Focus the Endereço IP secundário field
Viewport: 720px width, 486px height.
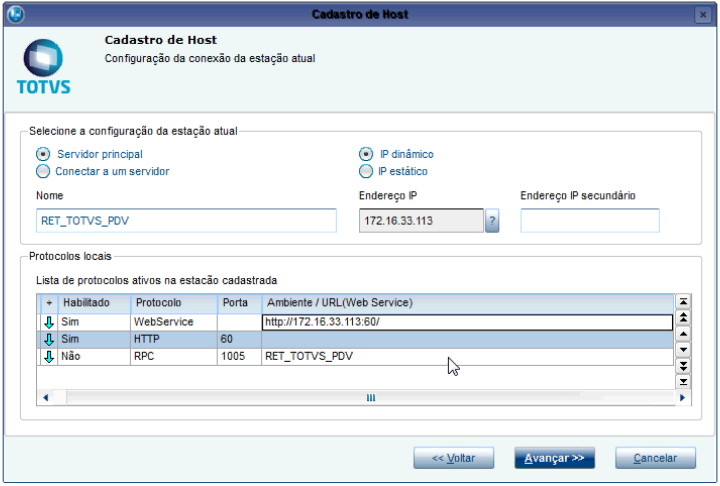590,221
